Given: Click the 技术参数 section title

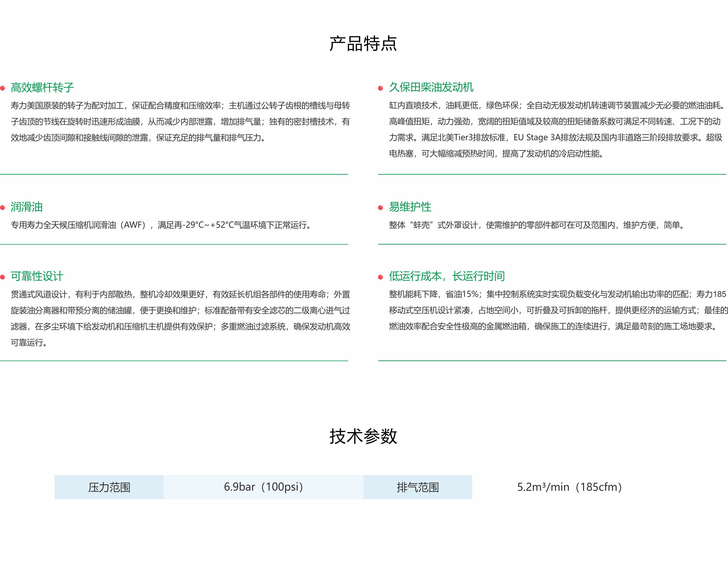Looking at the screenshot, I should click(x=363, y=436).
